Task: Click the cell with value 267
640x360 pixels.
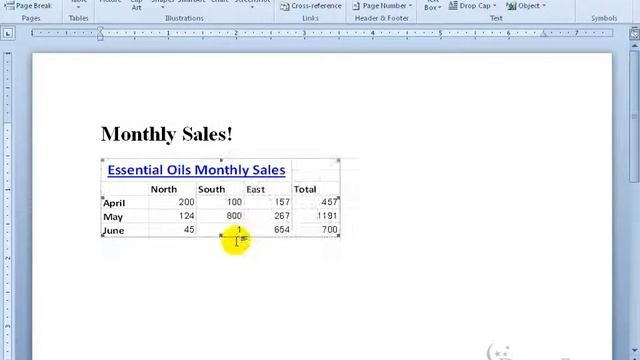Action: point(282,216)
